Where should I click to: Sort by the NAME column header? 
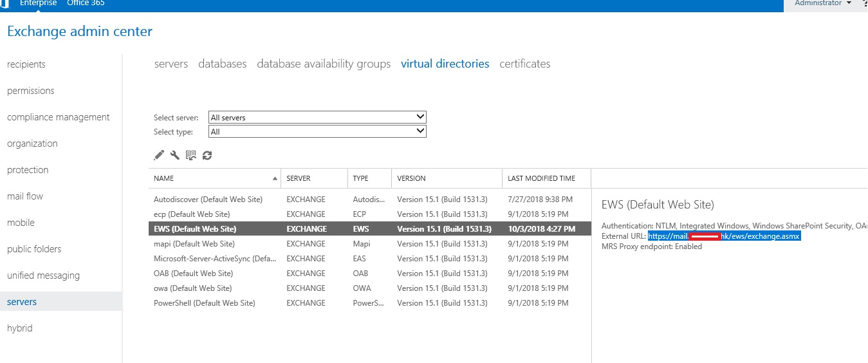[214, 178]
